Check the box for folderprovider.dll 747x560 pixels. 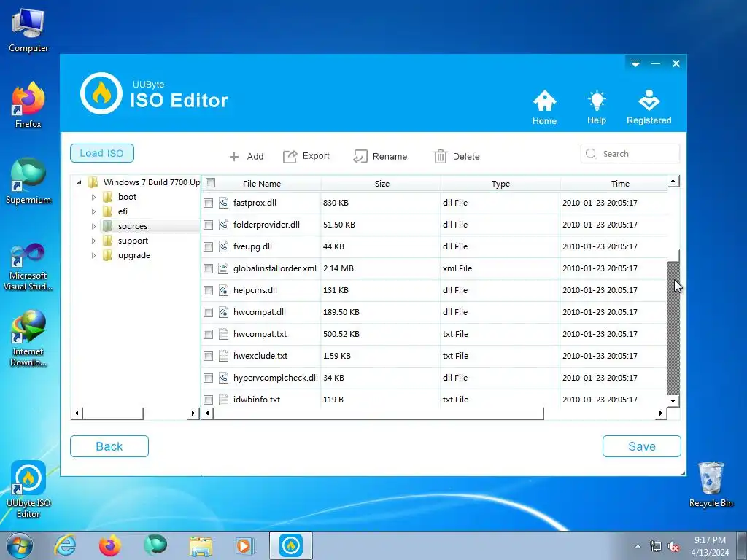click(x=208, y=225)
